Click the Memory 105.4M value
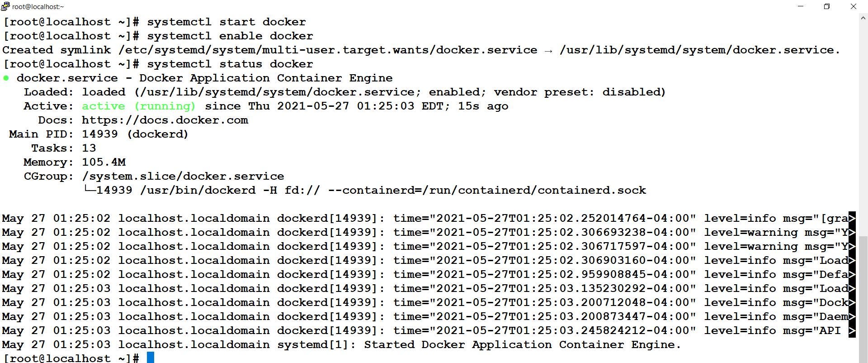Viewport: 868px width, 363px height. 104,162
